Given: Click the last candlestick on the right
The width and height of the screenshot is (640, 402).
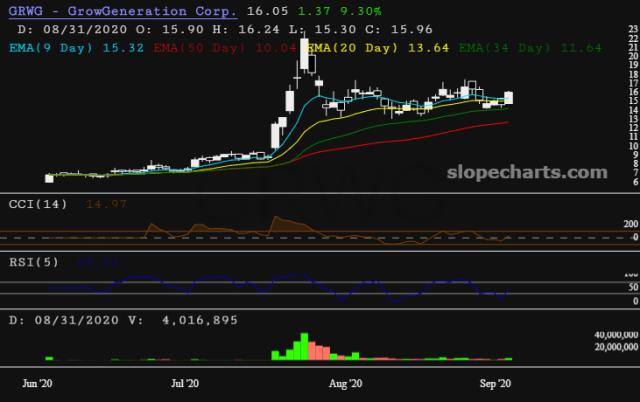Looking at the screenshot, I should 509,97.
